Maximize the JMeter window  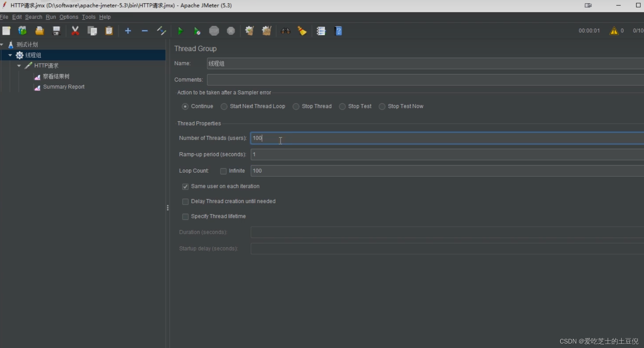click(638, 5)
